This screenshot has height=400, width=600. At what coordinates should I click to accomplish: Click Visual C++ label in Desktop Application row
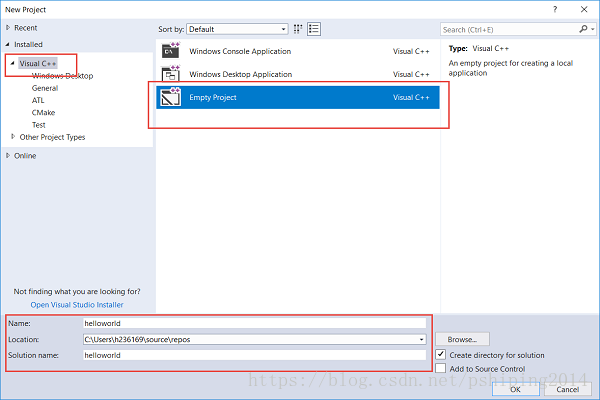point(411,74)
